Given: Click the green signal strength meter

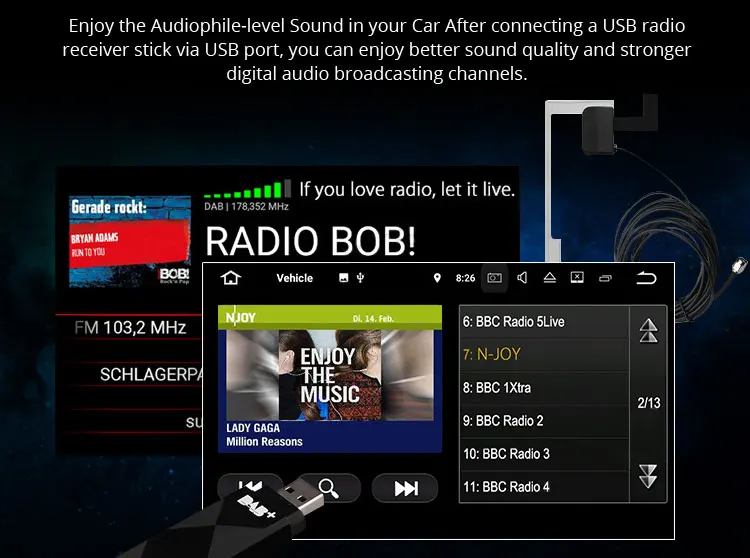Looking at the screenshot, I should click(247, 189).
